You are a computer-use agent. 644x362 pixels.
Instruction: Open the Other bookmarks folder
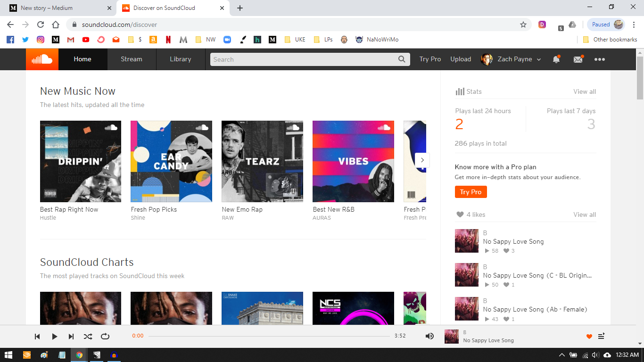click(610, 40)
